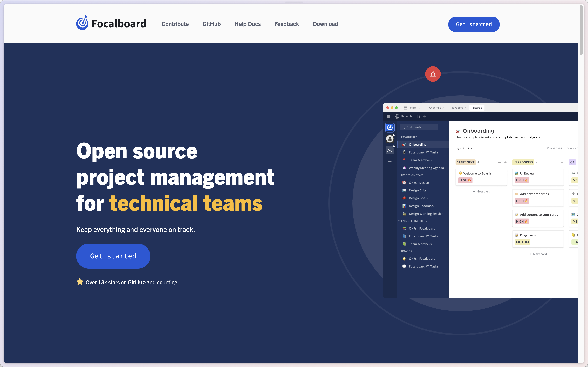Select the incognito avatar team icon
Viewport: 588px width, 367px height.
tap(390, 139)
